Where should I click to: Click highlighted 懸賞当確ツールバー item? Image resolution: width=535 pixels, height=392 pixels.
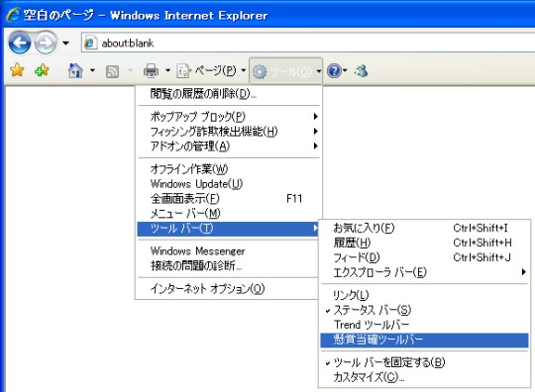(x=424, y=340)
